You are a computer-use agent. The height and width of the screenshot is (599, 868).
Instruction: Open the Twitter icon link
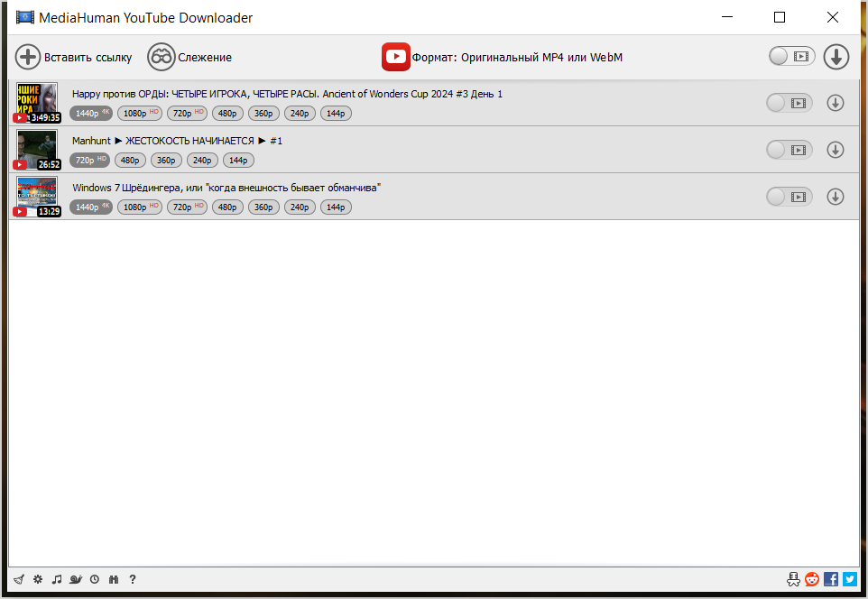(850, 579)
